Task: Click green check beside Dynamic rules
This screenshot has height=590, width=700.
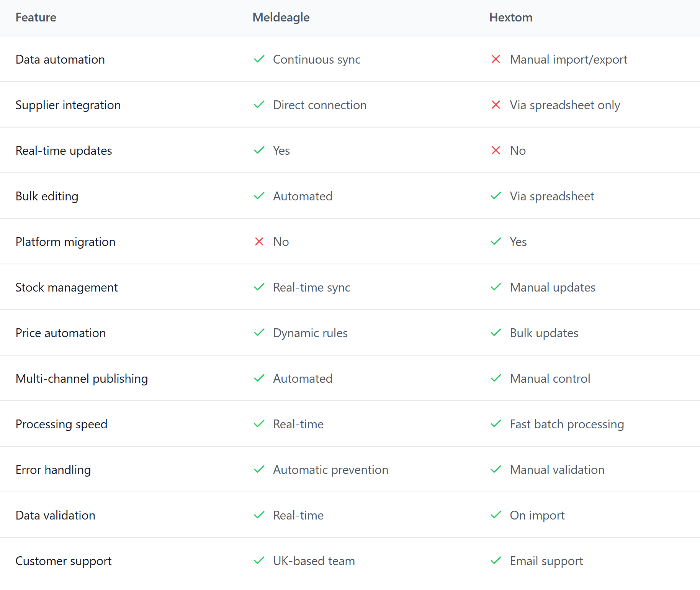Action: [259, 333]
